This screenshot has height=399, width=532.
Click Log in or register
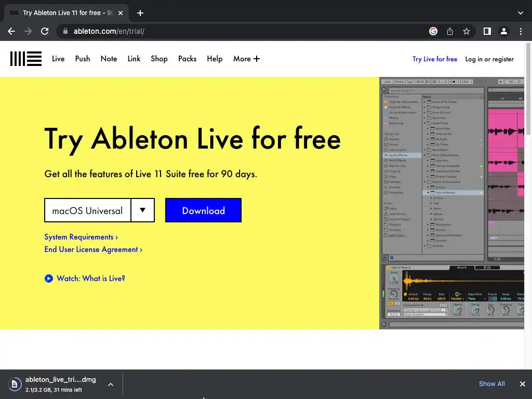(x=489, y=59)
